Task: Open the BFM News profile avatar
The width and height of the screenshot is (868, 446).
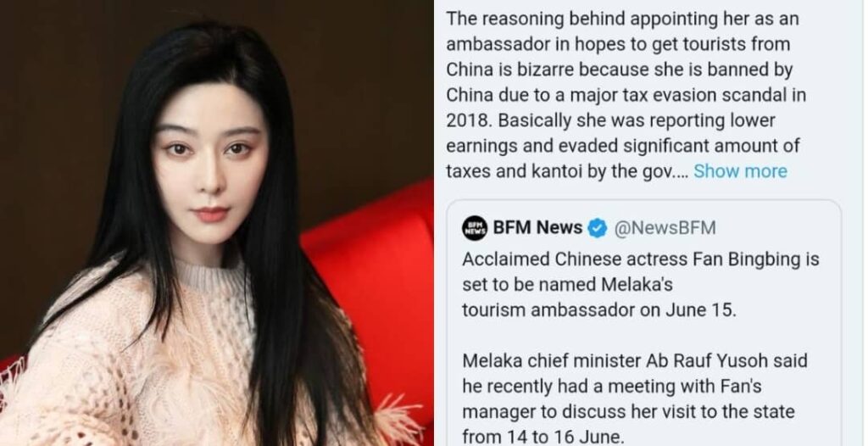Action: pos(475,228)
